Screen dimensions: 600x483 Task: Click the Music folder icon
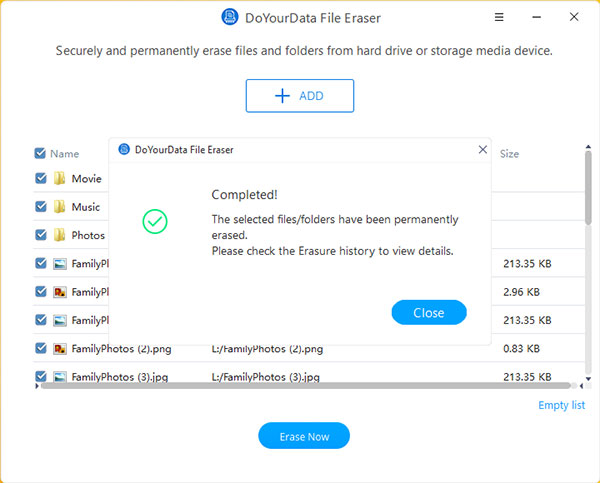click(x=59, y=207)
